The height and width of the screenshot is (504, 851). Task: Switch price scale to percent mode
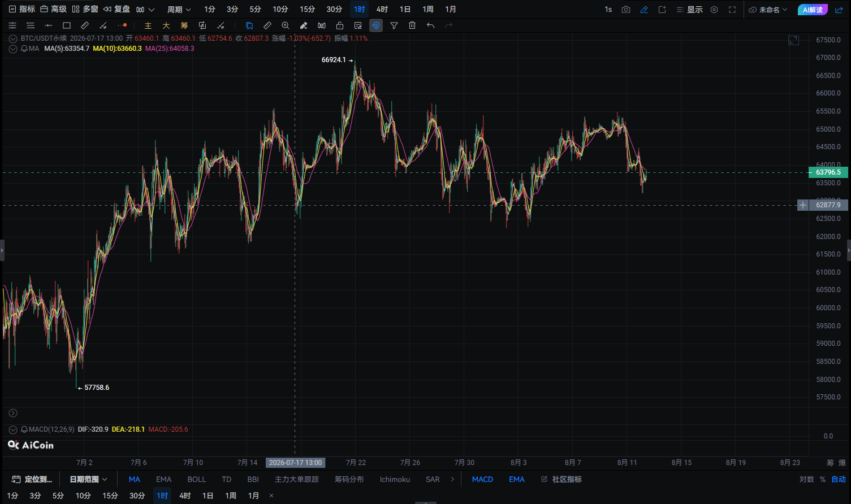pos(823,479)
